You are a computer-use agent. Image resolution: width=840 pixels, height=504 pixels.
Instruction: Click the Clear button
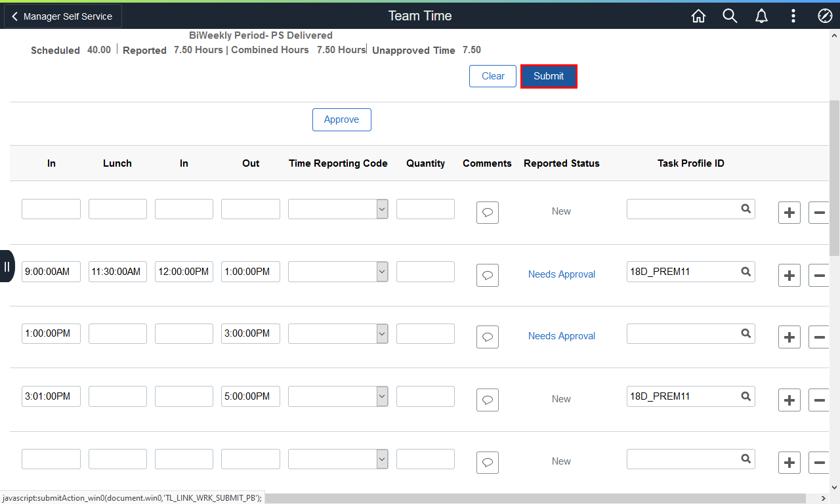pyautogui.click(x=493, y=76)
